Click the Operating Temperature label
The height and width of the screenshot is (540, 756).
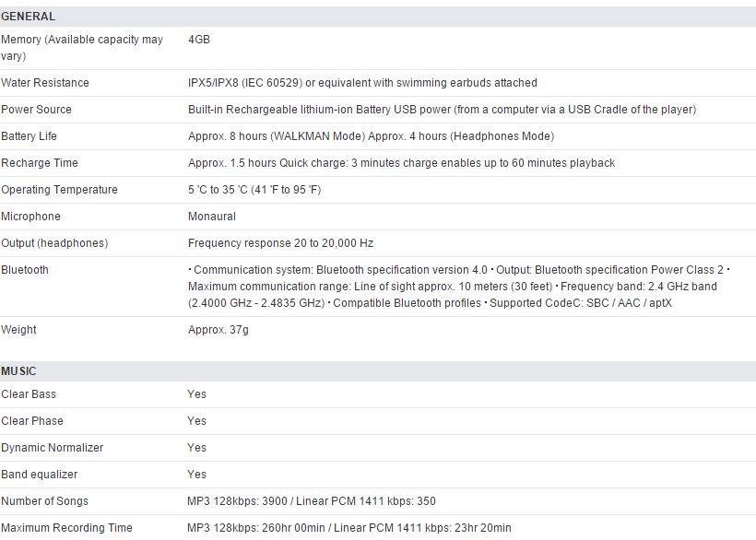tap(60, 190)
